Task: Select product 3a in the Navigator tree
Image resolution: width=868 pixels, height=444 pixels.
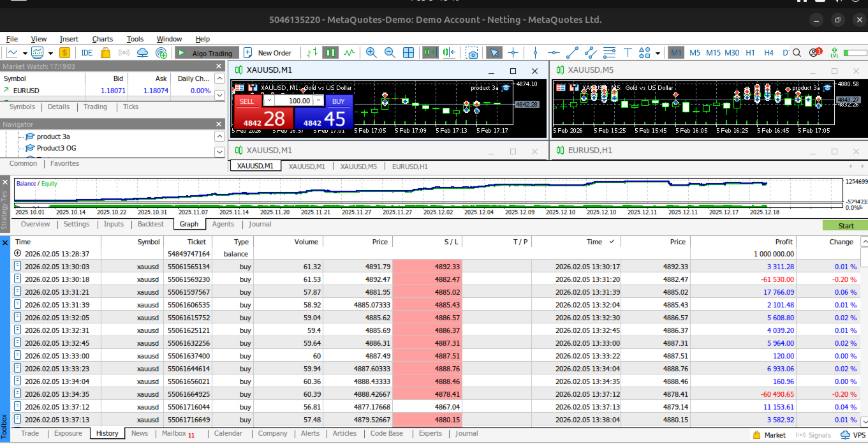Action: [x=53, y=137]
